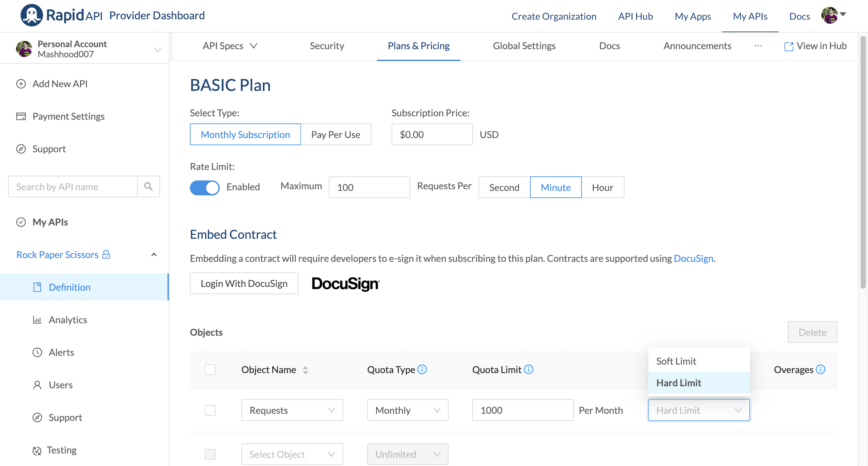Image resolution: width=868 pixels, height=466 pixels.
Task: Choose Soft Limit option
Action: (x=699, y=361)
